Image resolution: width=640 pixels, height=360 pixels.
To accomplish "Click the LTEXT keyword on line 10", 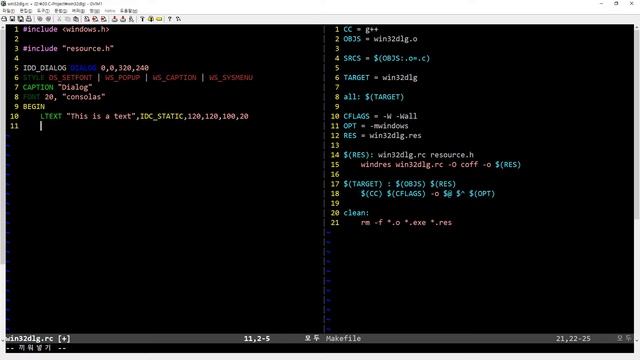I will point(51,116).
